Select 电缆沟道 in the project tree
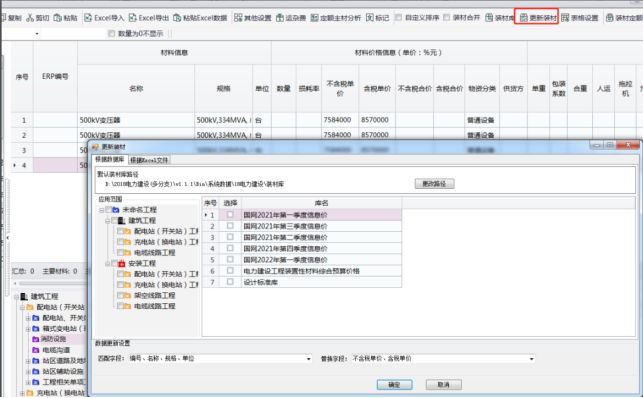 pyautogui.click(x=56, y=350)
